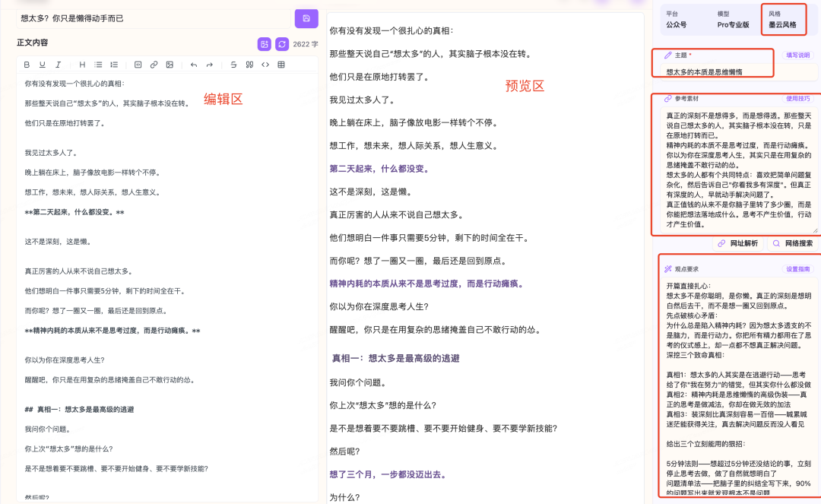
Task: Click the purple refresh icon near word count
Action: (x=282, y=44)
